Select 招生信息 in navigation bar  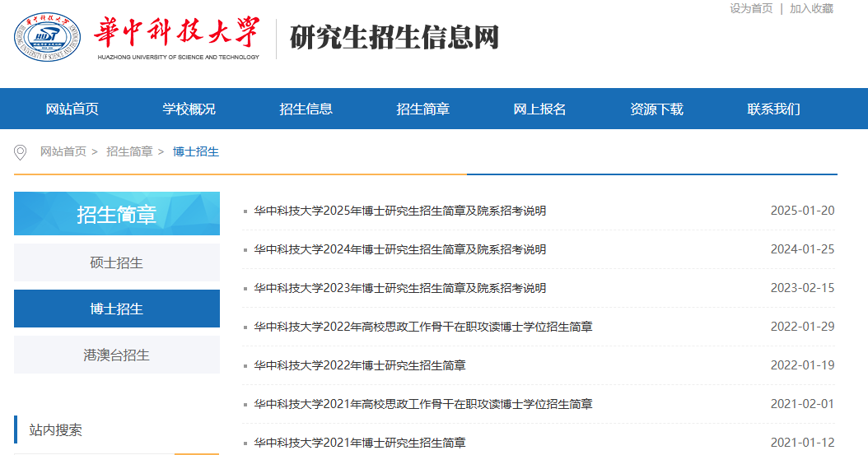point(306,109)
